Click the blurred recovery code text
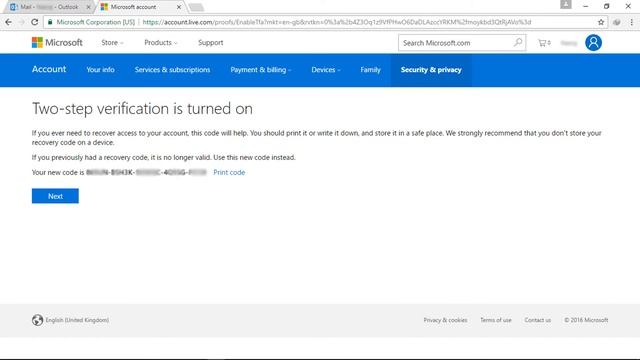Image resolution: width=640 pixels, height=360 pixels. [x=147, y=172]
